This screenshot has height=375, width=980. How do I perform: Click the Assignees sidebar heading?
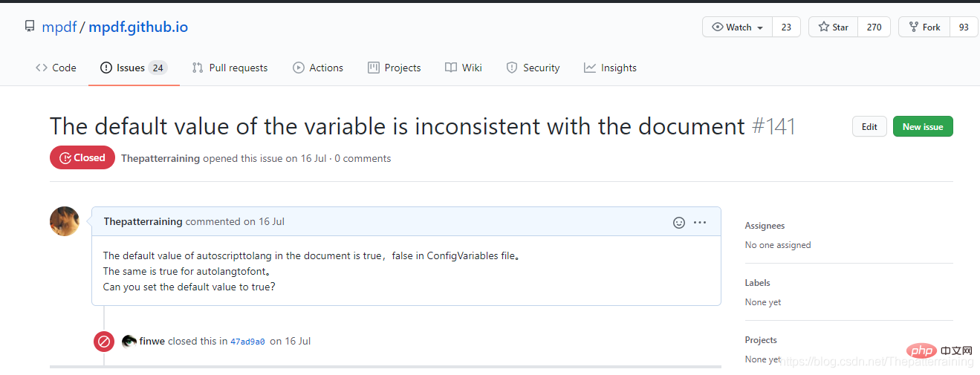(765, 226)
